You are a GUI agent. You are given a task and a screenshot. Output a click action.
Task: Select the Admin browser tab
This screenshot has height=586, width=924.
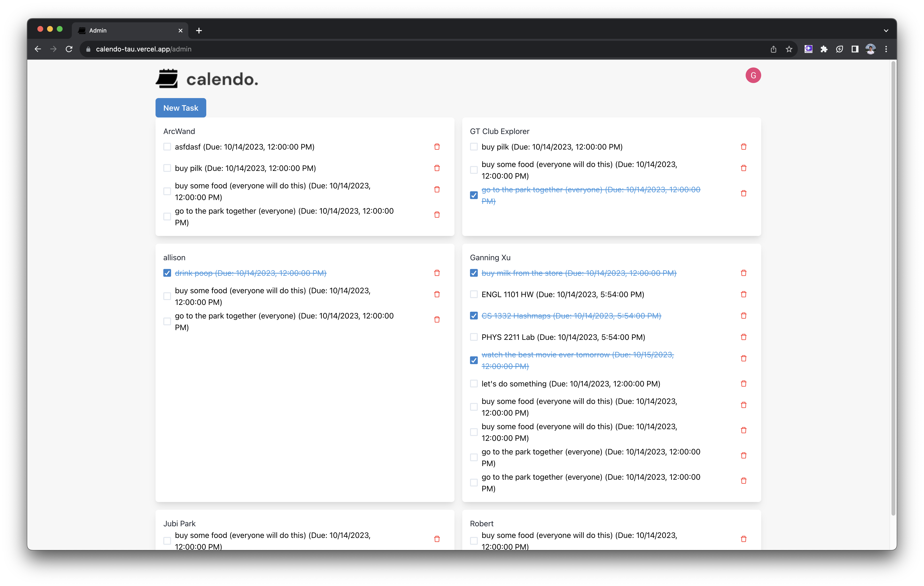[127, 30]
